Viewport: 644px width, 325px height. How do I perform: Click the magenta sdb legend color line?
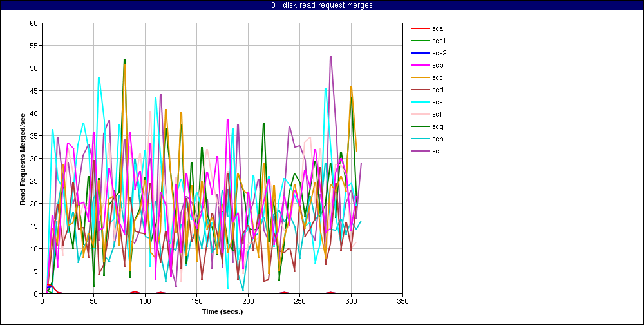pos(420,65)
